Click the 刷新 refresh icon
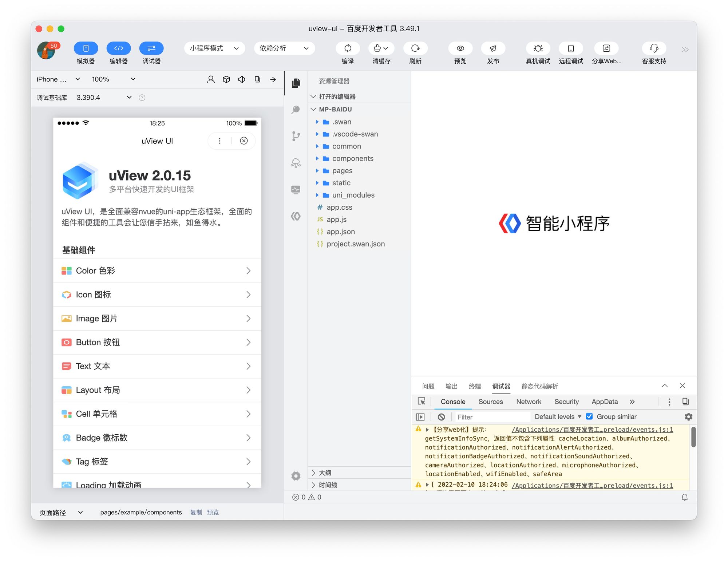This screenshot has height=561, width=728. (415, 48)
